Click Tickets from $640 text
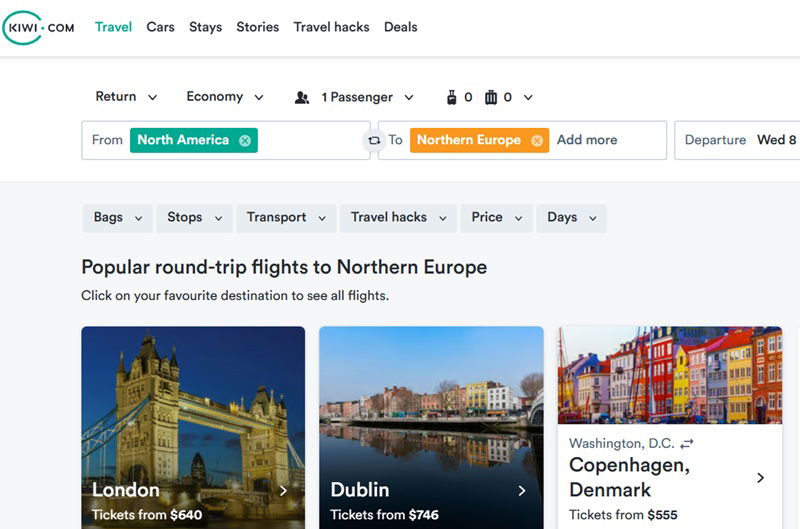The width and height of the screenshot is (800, 529). pos(147,515)
